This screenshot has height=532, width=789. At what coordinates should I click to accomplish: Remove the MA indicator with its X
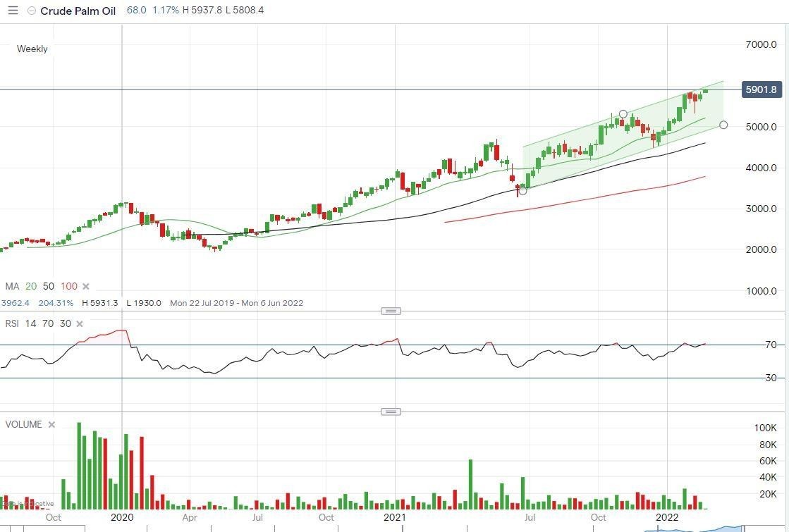point(86,286)
